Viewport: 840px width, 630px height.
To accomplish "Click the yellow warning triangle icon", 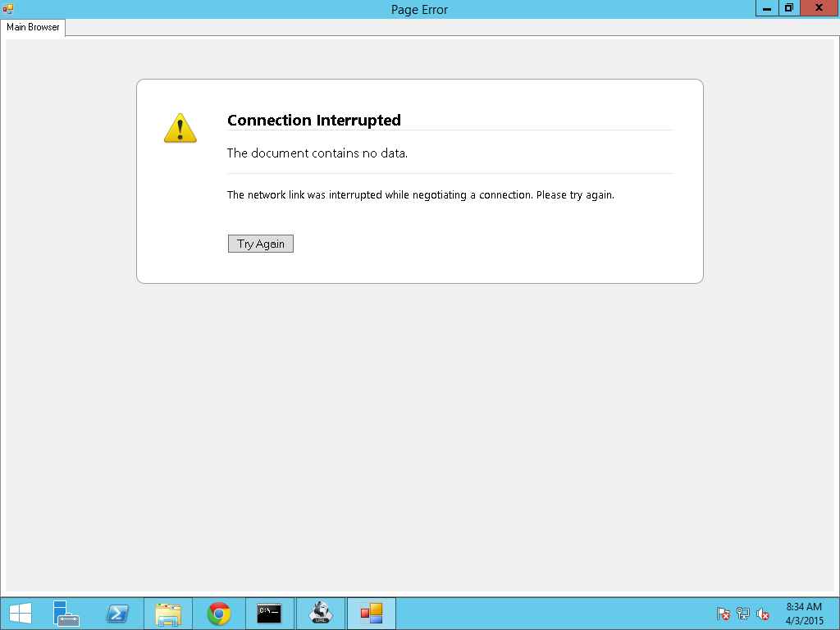I will click(x=180, y=128).
